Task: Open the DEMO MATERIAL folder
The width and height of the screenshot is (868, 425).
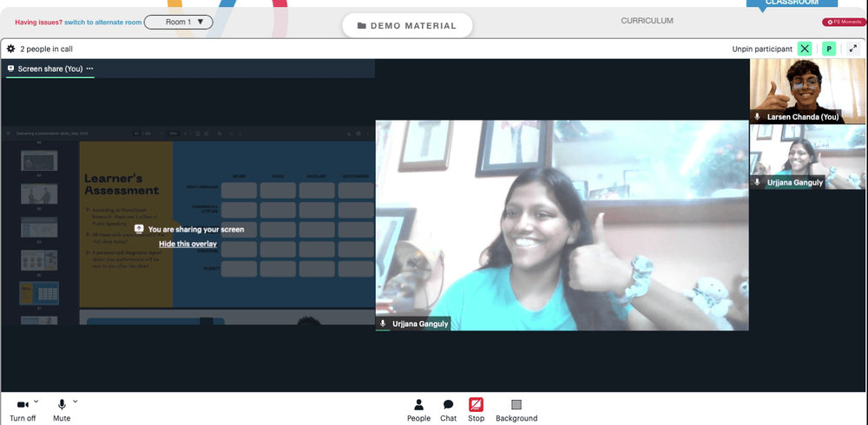Action: tap(407, 25)
